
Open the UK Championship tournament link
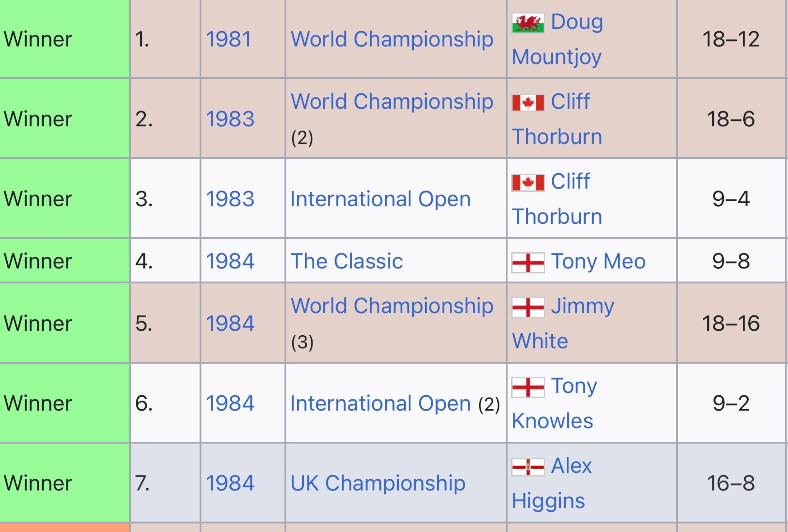[378, 483]
